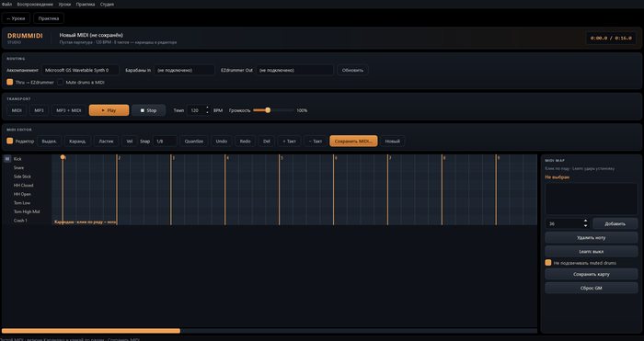The width and height of the screenshot is (644, 341).
Task: Increase the tempo with the up stepper arrow
Action: click(x=207, y=108)
